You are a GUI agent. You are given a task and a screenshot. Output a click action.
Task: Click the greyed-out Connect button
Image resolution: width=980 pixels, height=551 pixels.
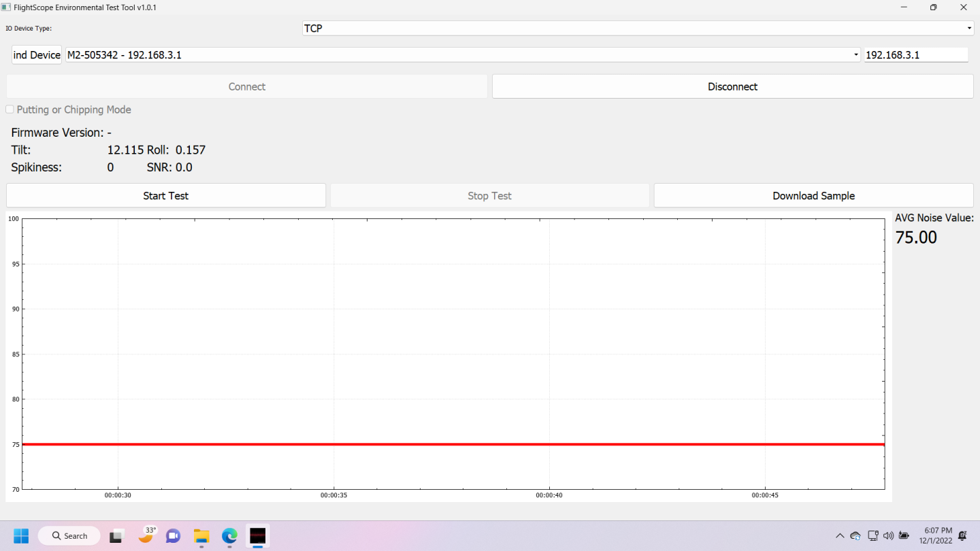[247, 86]
